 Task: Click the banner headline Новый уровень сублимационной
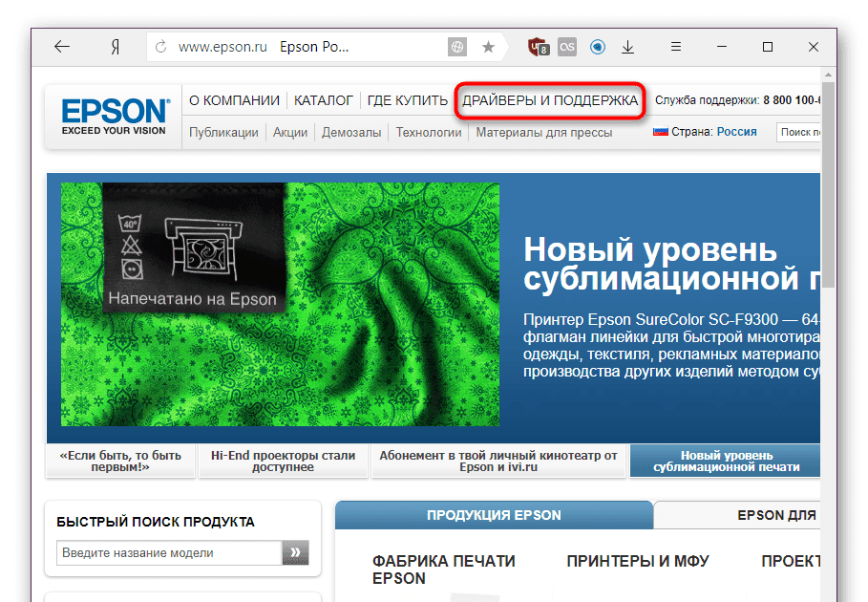coord(671,264)
